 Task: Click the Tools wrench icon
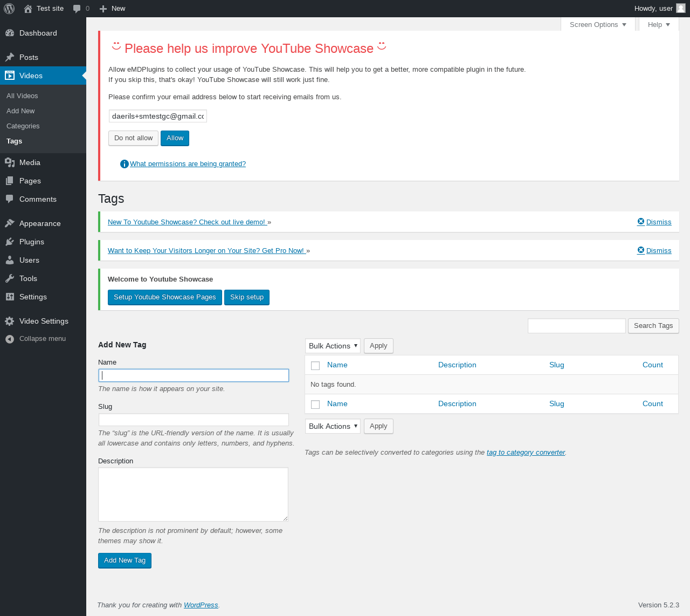[10, 278]
